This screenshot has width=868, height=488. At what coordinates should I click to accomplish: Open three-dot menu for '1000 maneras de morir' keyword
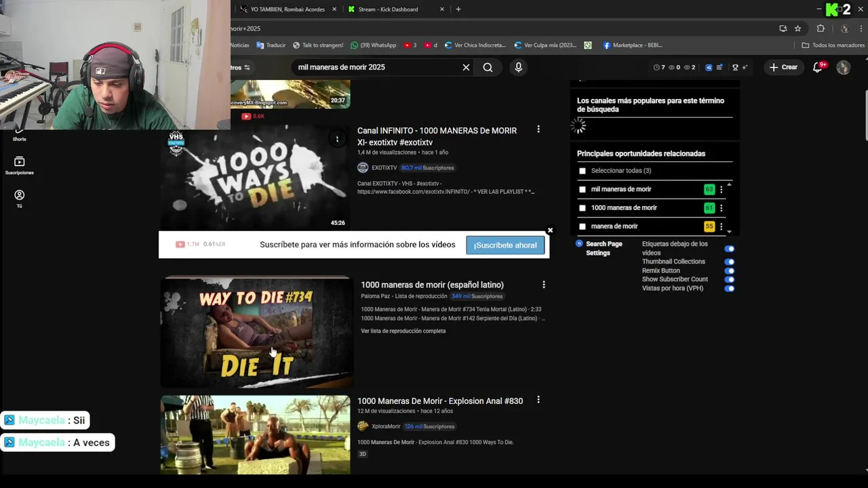pyautogui.click(x=721, y=208)
